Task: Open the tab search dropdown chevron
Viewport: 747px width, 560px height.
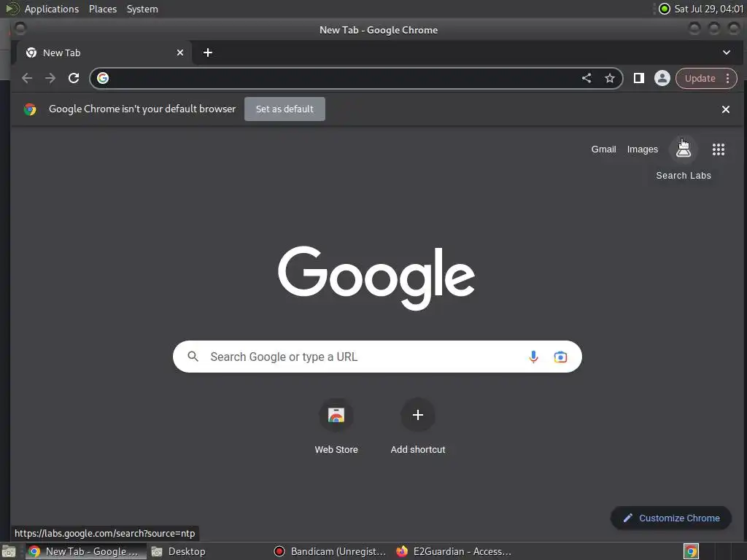Action: point(727,52)
